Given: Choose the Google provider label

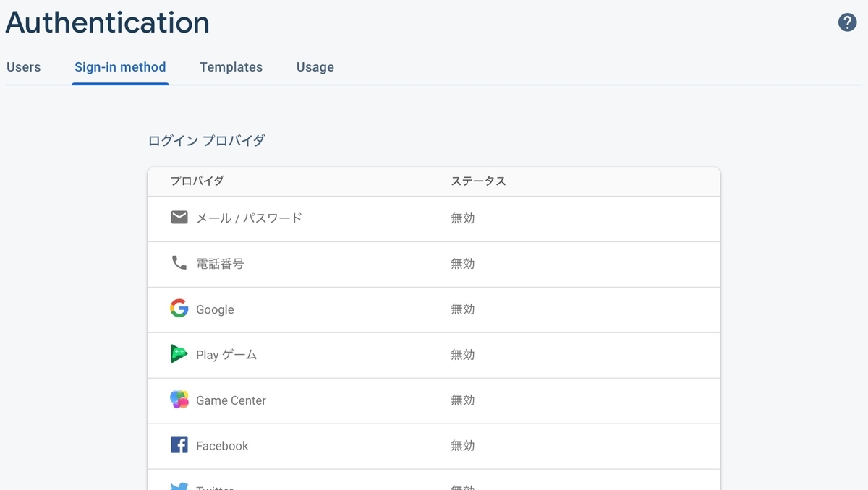Looking at the screenshot, I should [x=215, y=309].
